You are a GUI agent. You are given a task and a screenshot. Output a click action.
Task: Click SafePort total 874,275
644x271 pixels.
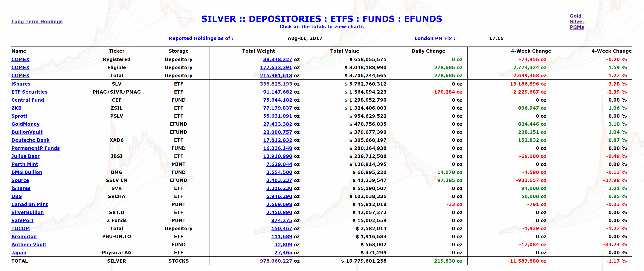[x=282, y=220]
